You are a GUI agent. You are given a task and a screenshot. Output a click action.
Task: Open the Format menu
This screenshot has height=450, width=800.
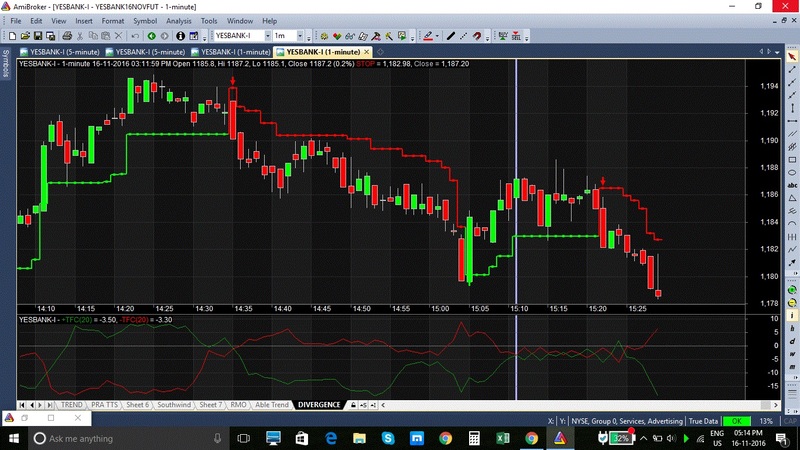click(113, 21)
